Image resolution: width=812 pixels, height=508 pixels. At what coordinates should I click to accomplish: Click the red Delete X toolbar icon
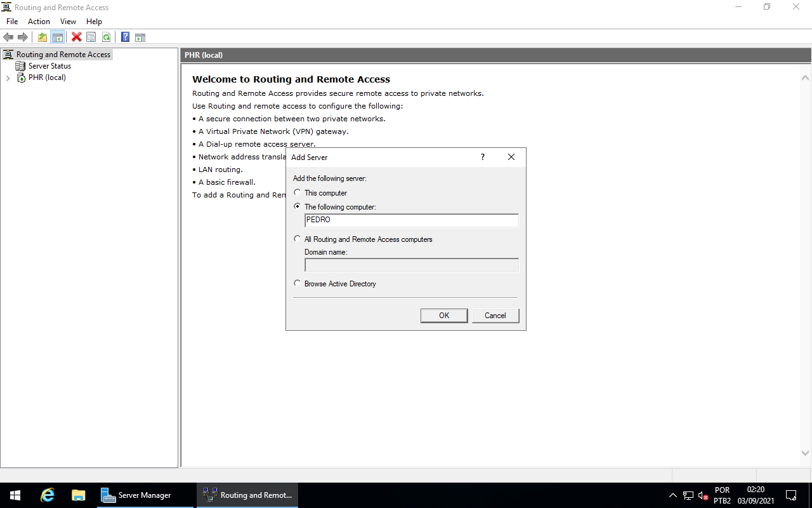tap(75, 37)
